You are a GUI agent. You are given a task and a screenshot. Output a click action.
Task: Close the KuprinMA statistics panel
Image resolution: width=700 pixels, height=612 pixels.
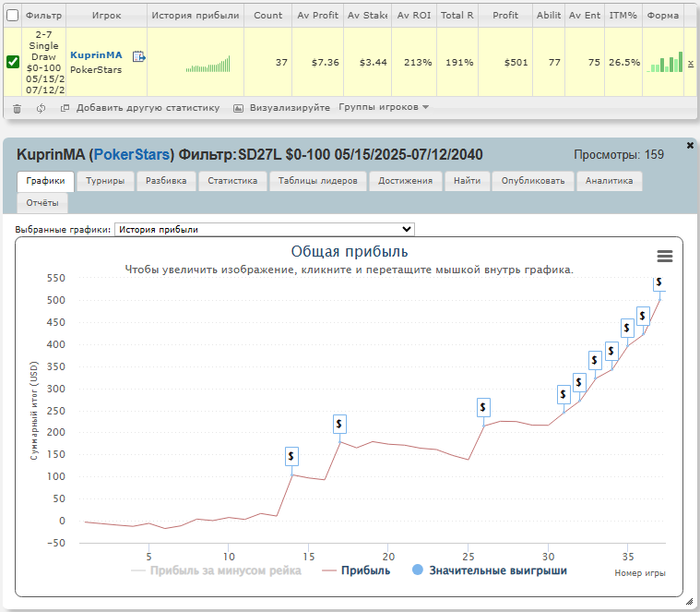tap(690, 145)
